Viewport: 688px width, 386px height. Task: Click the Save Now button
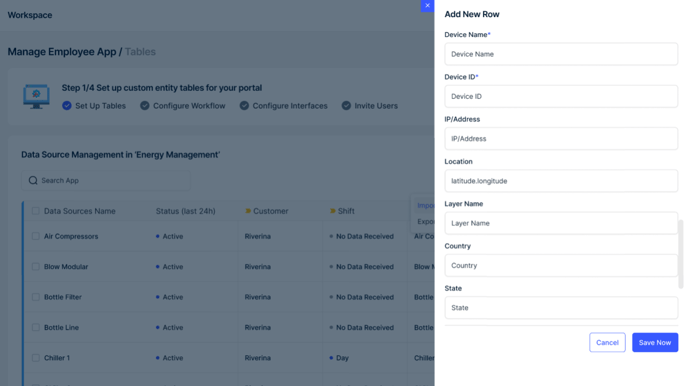[655, 343]
